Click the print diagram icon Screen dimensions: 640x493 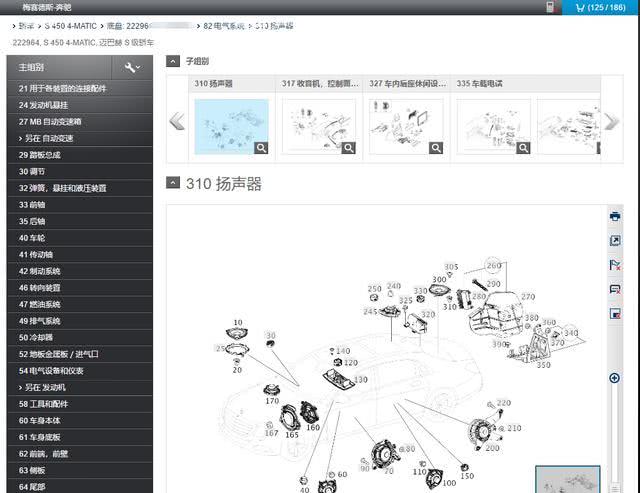click(x=615, y=216)
